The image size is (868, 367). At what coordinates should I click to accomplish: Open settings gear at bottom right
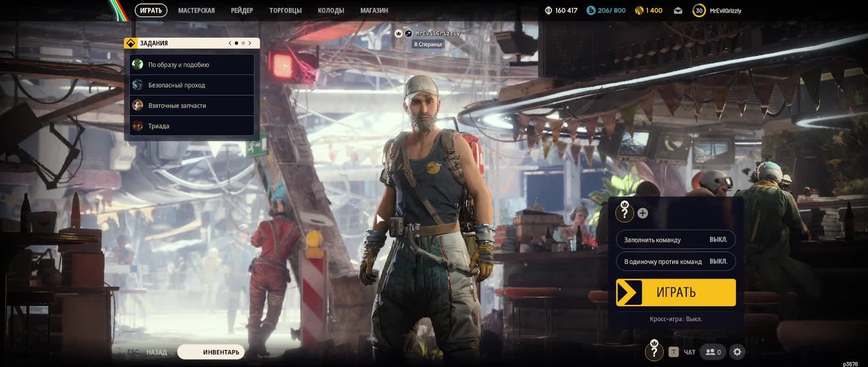click(x=737, y=352)
